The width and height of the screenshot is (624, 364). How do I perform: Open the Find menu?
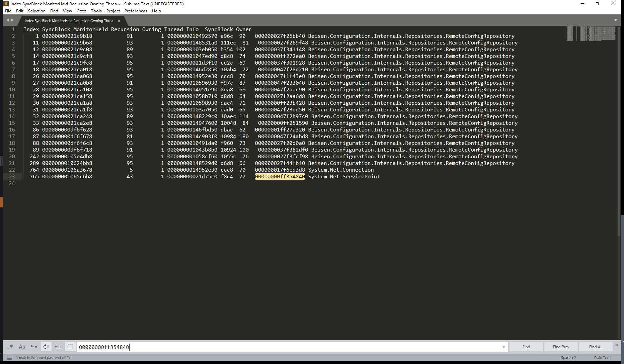(54, 11)
